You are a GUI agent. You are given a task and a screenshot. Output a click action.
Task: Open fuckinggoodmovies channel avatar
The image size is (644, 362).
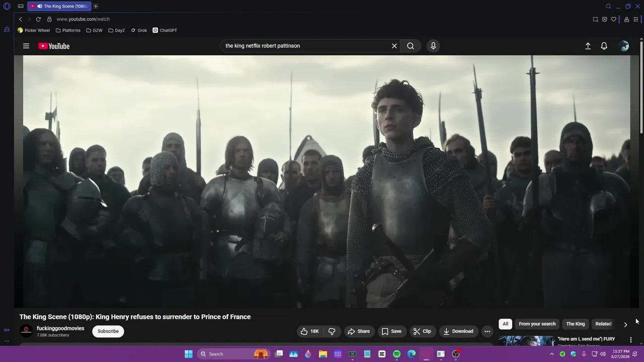26,331
